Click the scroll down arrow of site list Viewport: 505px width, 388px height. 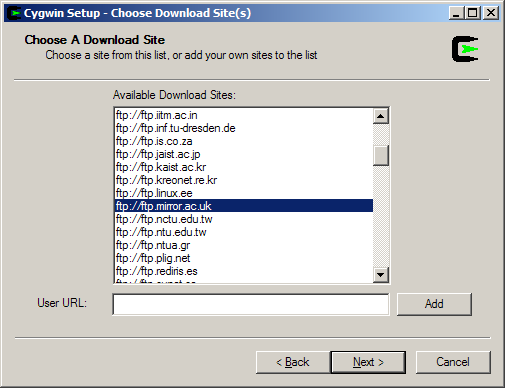380,275
